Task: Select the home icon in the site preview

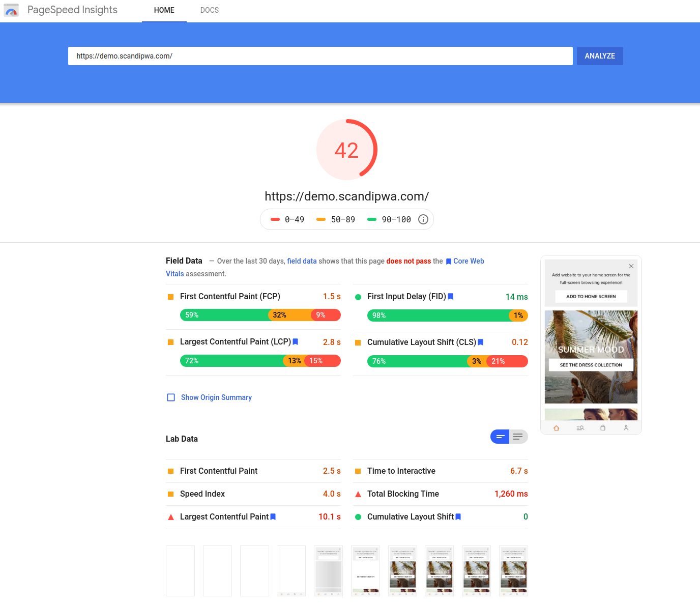Action: (x=556, y=428)
